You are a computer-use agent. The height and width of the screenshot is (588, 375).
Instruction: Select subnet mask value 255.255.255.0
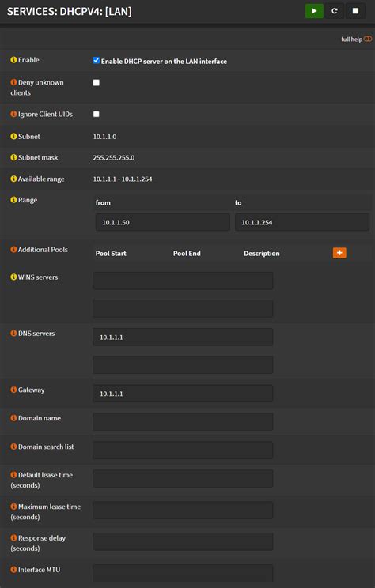[x=114, y=157]
